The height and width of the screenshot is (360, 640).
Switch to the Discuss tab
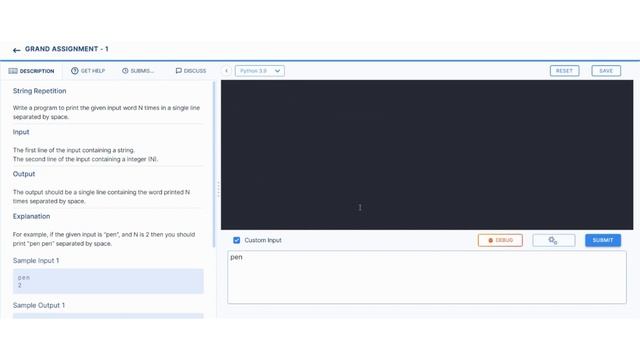191,71
